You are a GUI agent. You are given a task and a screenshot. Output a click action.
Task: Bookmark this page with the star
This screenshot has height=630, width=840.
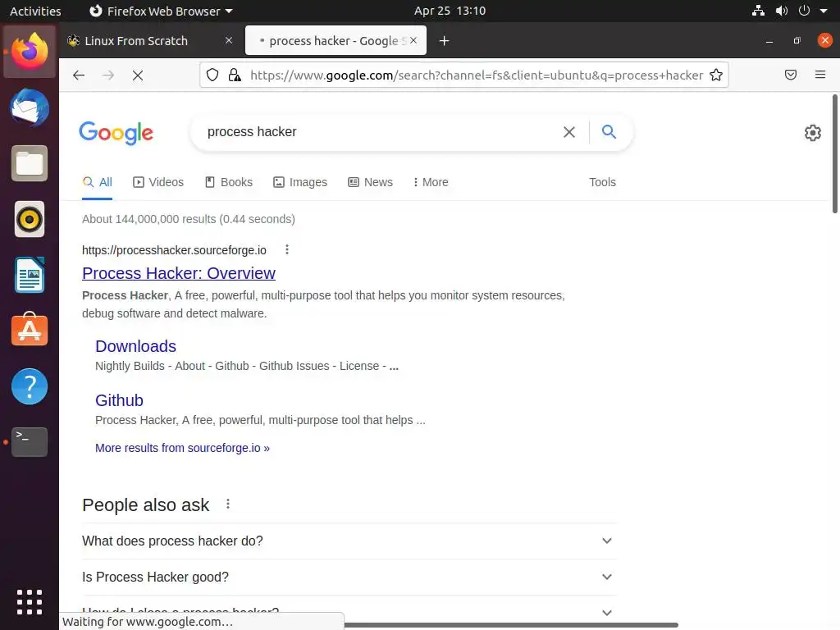[x=716, y=75]
